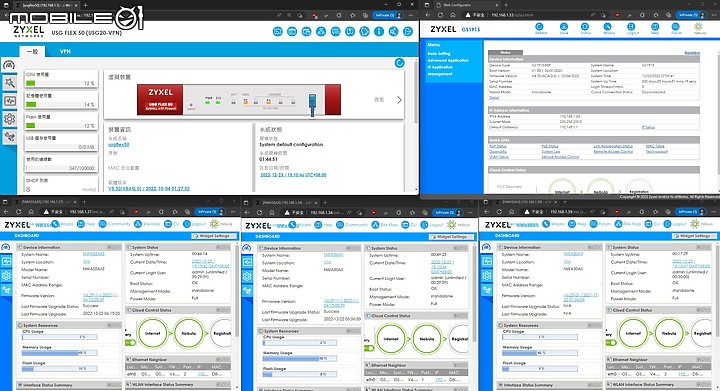Switch to VPN tab in USG FLEX
Viewport: 720px width, 391px height.
click(x=65, y=51)
